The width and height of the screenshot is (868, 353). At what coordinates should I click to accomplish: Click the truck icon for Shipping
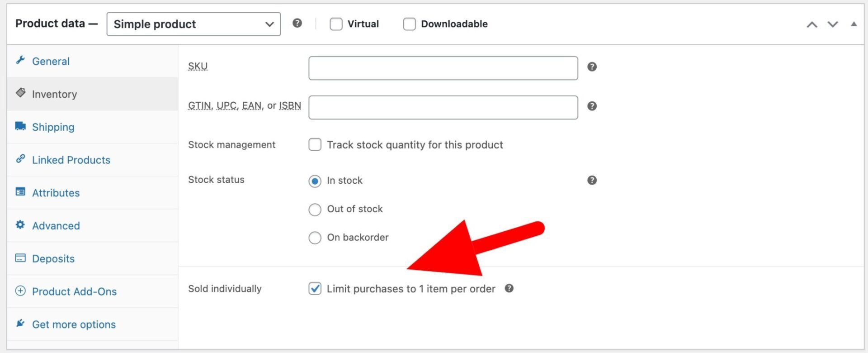(x=20, y=126)
